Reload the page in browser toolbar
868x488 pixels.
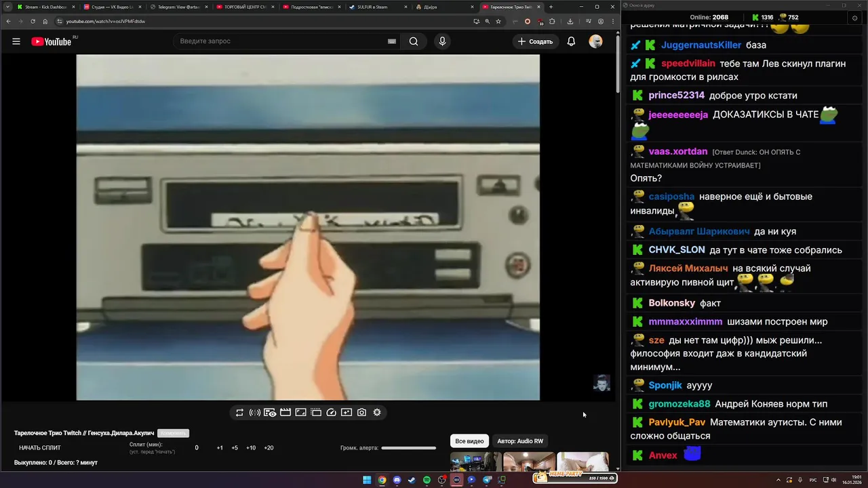click(x=33, y=21)
